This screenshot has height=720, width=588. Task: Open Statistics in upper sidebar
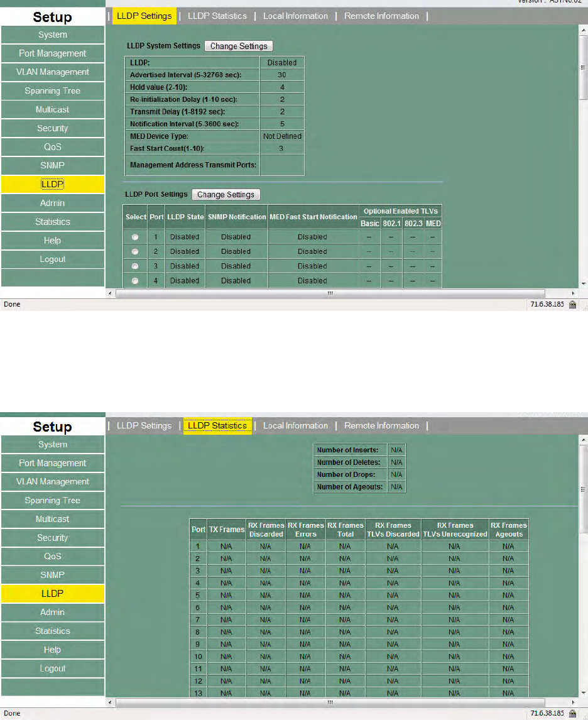click(53, 222)
